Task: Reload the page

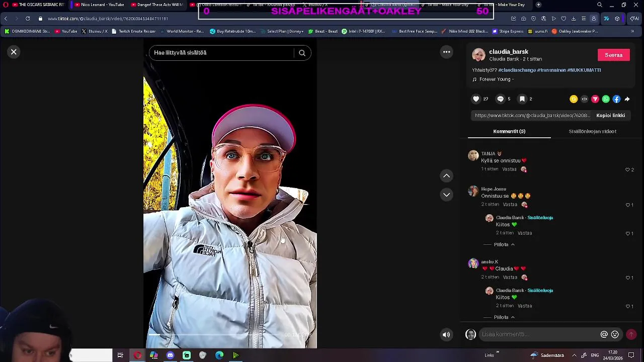Action: (x=27, y=19)
